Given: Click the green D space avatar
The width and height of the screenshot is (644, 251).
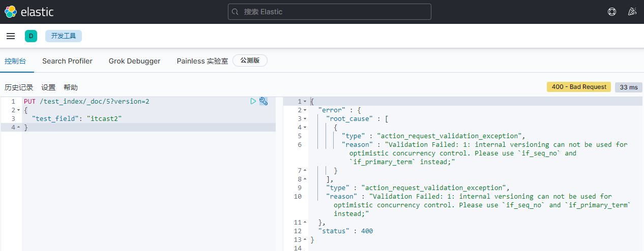Looking at the screenshot, I should [x=31, y=36].
